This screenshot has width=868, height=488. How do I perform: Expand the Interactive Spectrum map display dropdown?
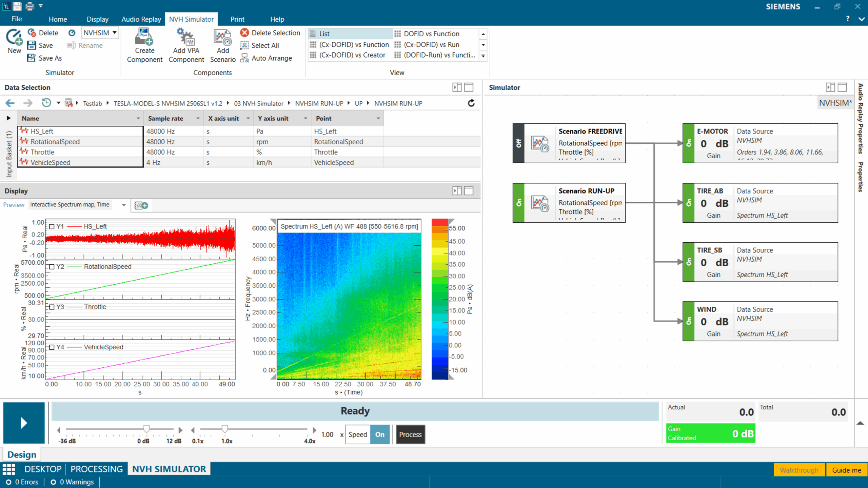click(124, 205)
